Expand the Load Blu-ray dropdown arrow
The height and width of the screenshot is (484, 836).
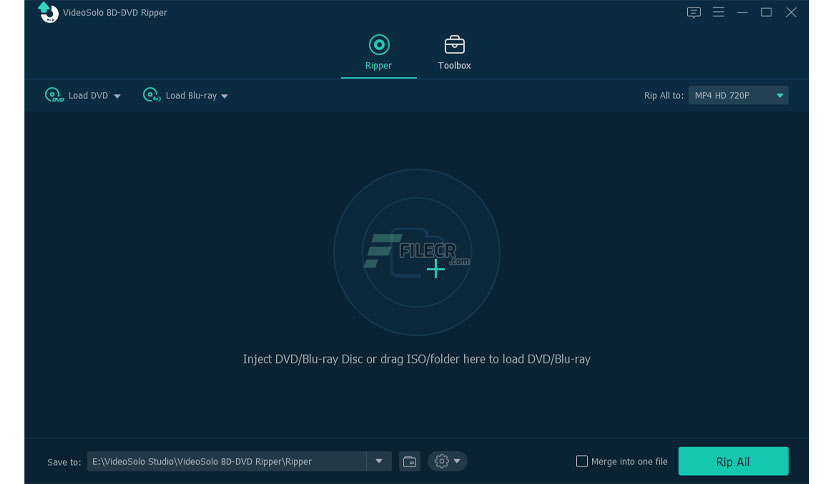tap(224, 96)
